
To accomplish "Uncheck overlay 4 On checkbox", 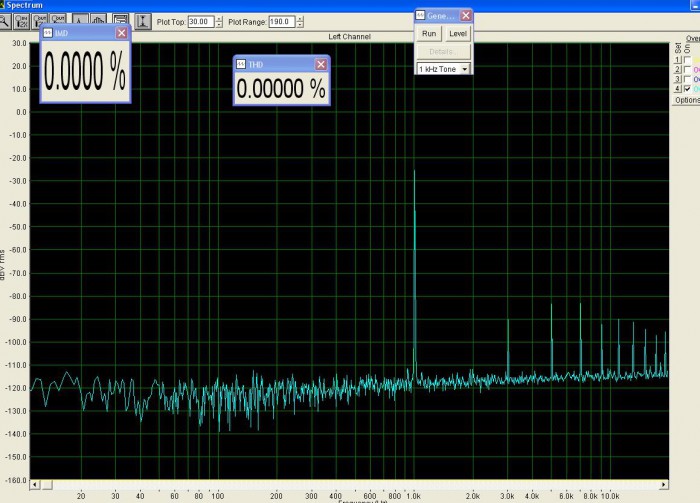I will point(687,89).
